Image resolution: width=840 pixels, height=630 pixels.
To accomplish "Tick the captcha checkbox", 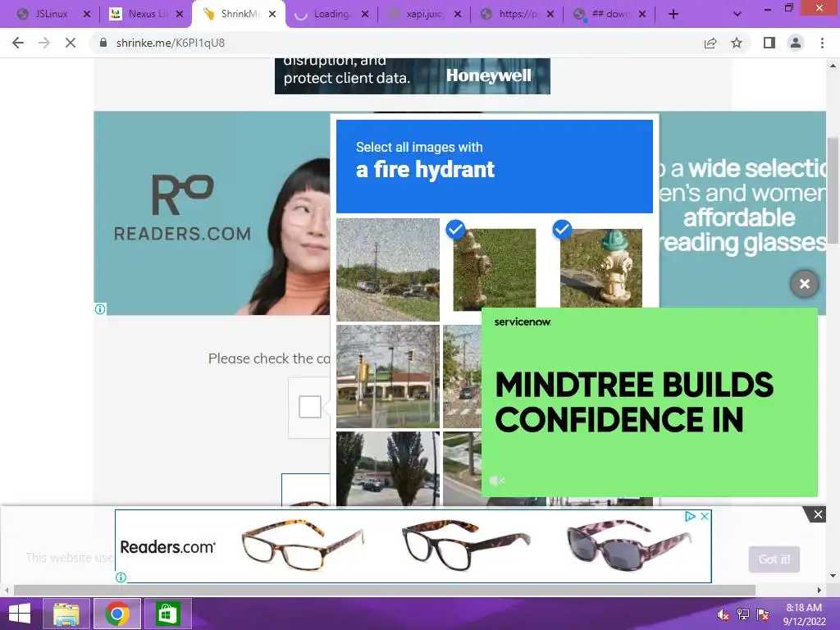I will (309, 407).
